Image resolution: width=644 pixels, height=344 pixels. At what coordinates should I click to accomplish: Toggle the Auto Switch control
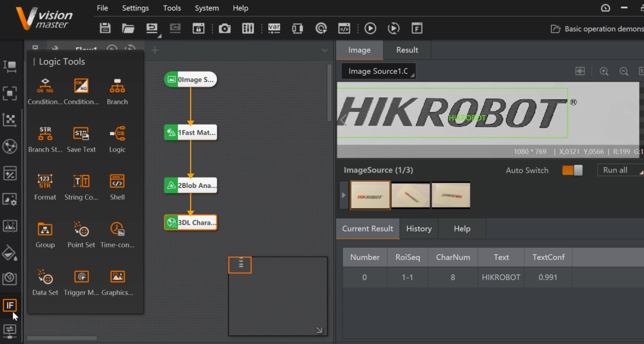coord(572,170)
